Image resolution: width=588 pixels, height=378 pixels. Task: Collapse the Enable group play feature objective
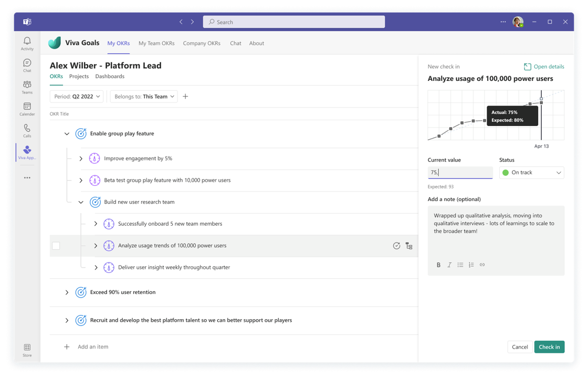(67, 134)
